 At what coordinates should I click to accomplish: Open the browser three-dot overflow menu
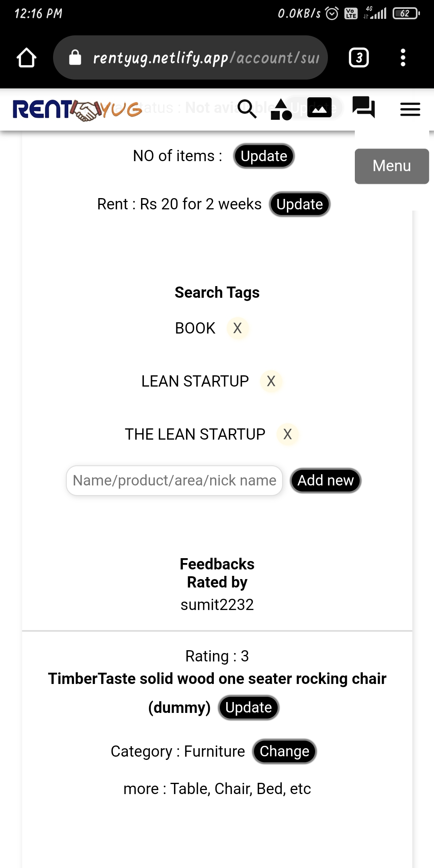[403, 58]
